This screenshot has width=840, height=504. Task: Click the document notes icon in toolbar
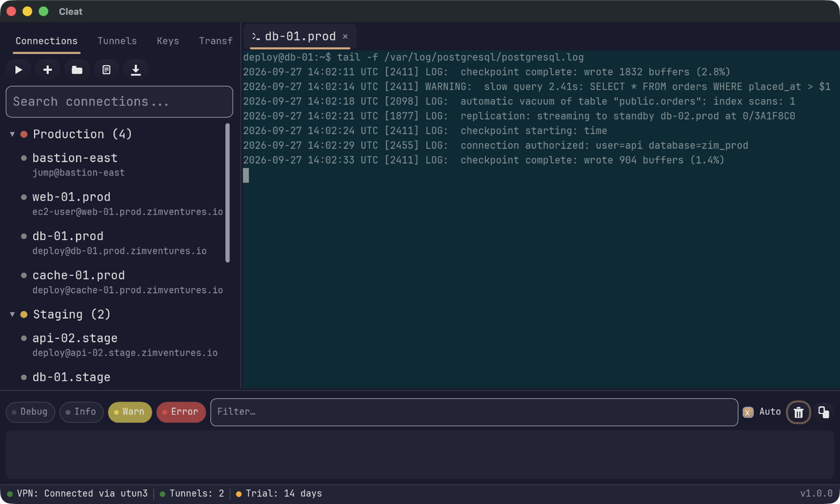click(107, 70)
